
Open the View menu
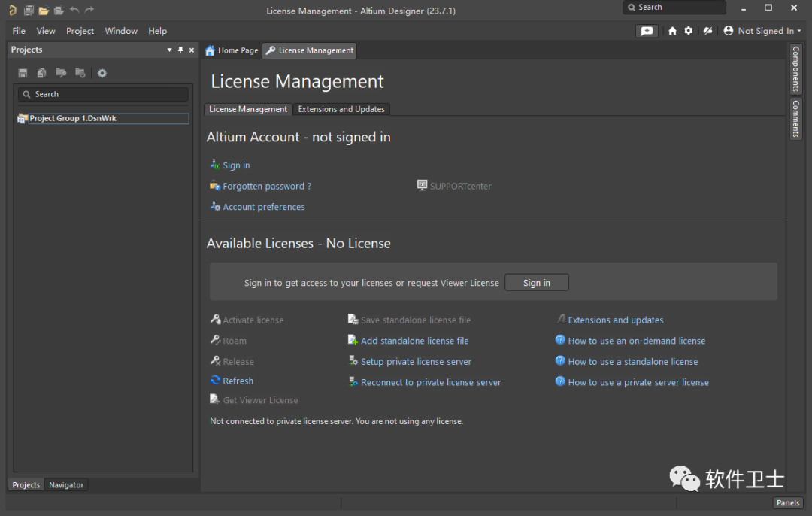click(46, 31)
